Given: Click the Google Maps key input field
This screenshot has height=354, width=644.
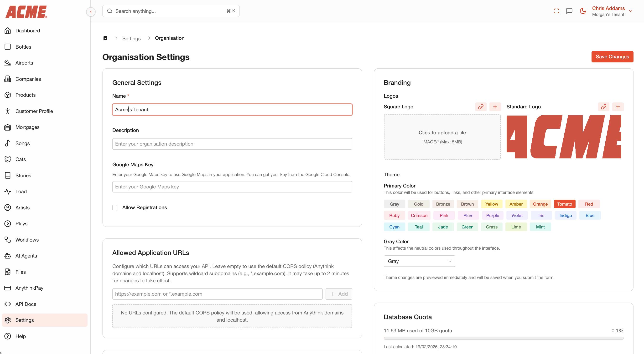Looking at the screenshot, I should click(x=232, y=187).
